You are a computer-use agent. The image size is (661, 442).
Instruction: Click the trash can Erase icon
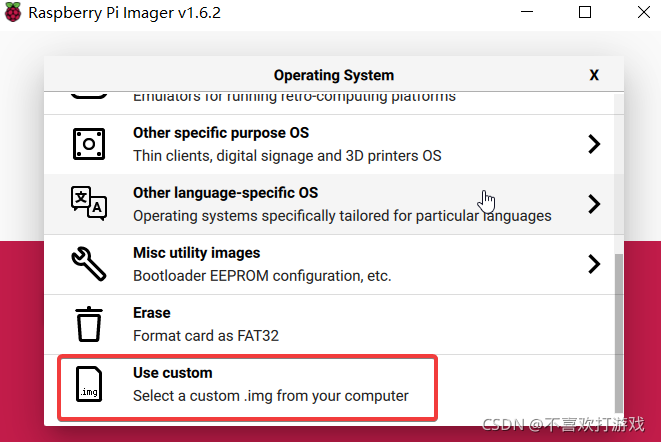tap(89, 324)
